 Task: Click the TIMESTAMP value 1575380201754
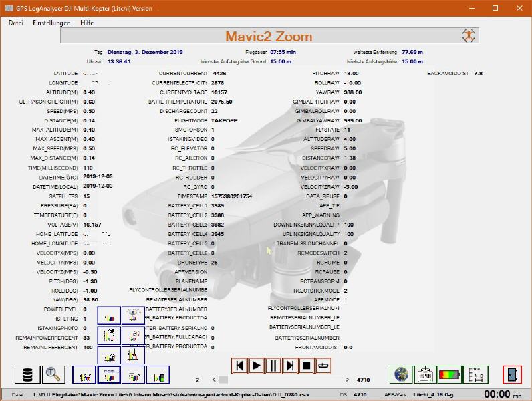(231, 196)
